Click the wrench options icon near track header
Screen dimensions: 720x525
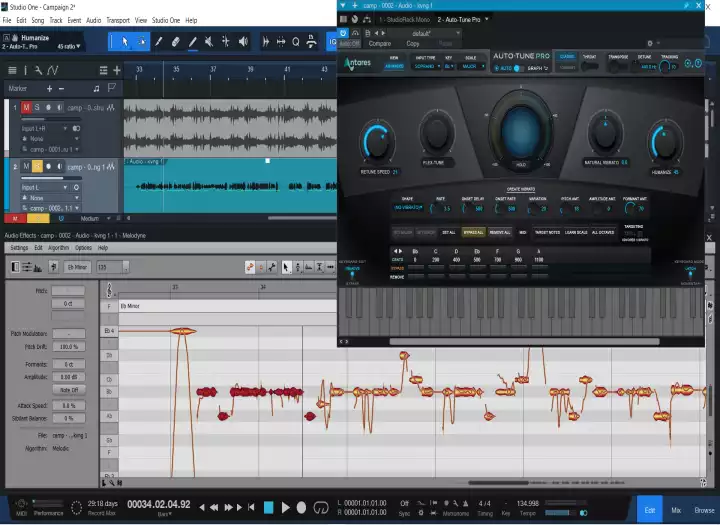[38, 70]
